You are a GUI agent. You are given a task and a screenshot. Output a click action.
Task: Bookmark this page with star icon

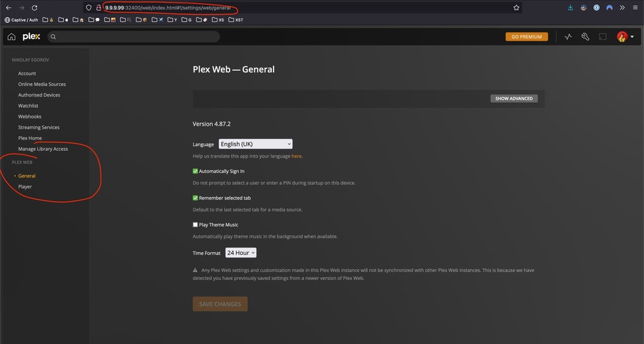(x=516, y=7)
